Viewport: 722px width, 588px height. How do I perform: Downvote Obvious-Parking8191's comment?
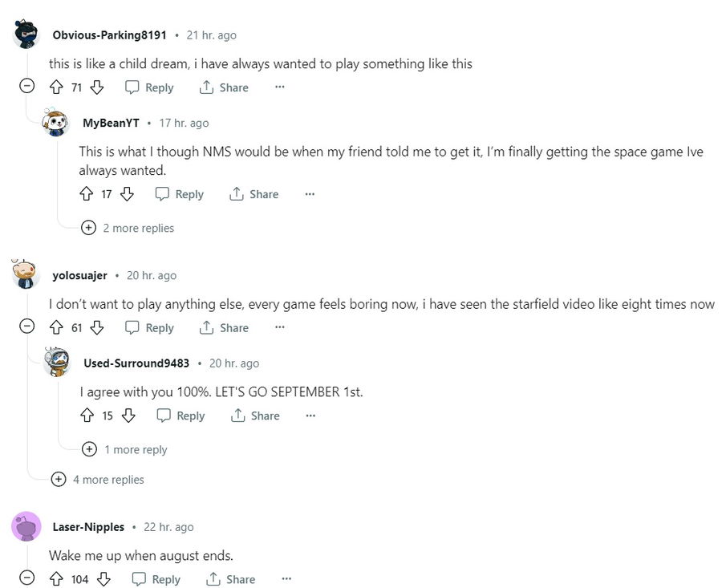[97, 87]
